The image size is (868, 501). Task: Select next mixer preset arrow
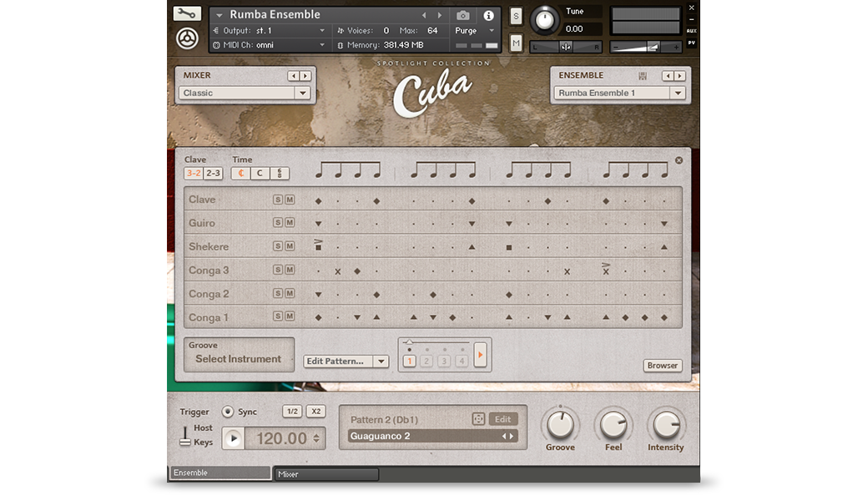(305, 76)
